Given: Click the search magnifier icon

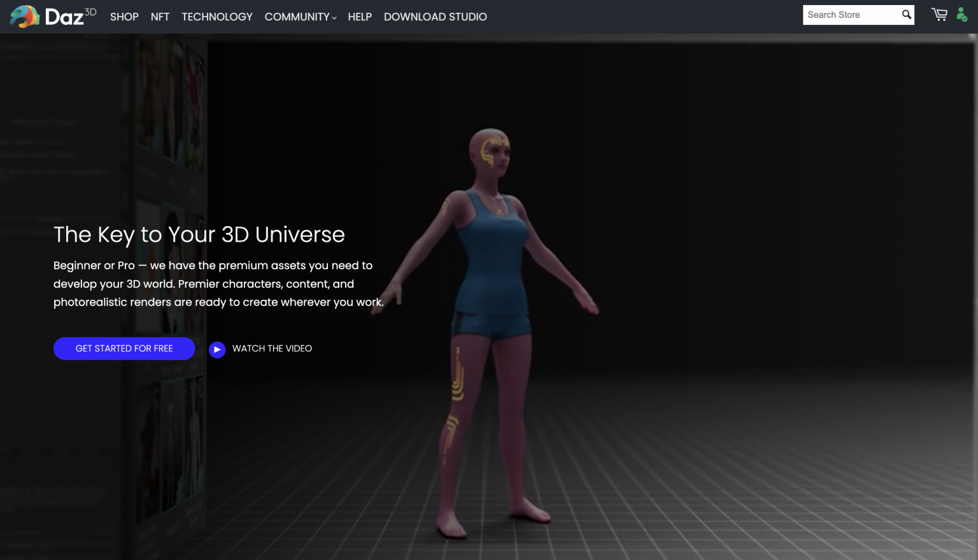Looking at the screenshot, I should 906,13.
